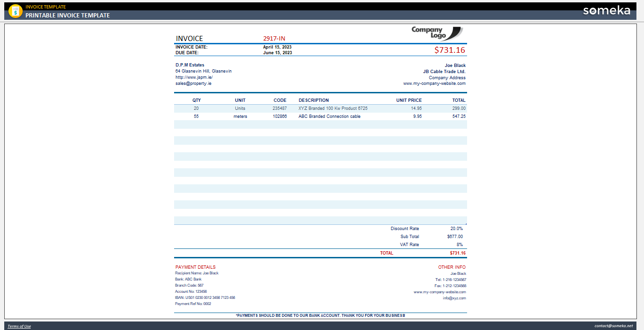Viewport: 644px width, 330px height.
Task: Click the PAYMENT DETAILS heading
Action: click(195, 267)
